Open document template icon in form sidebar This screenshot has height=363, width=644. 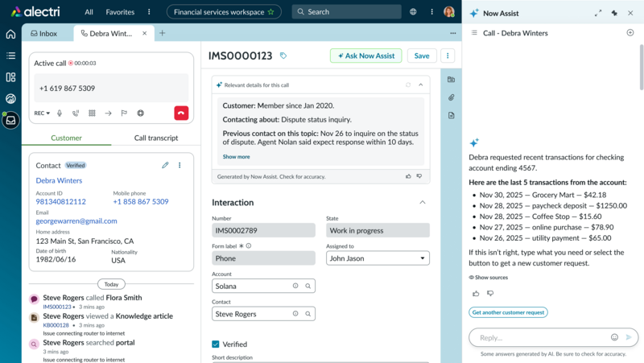point(451,115)
